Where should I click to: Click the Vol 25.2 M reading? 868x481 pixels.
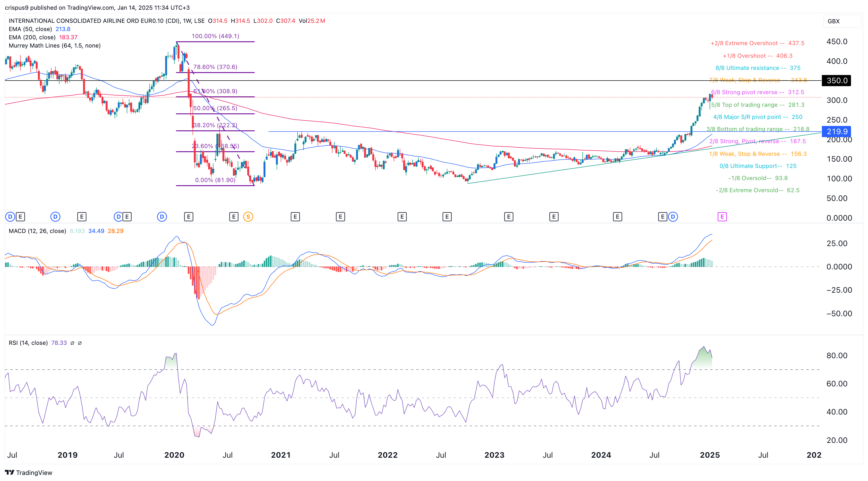(312, 21)
